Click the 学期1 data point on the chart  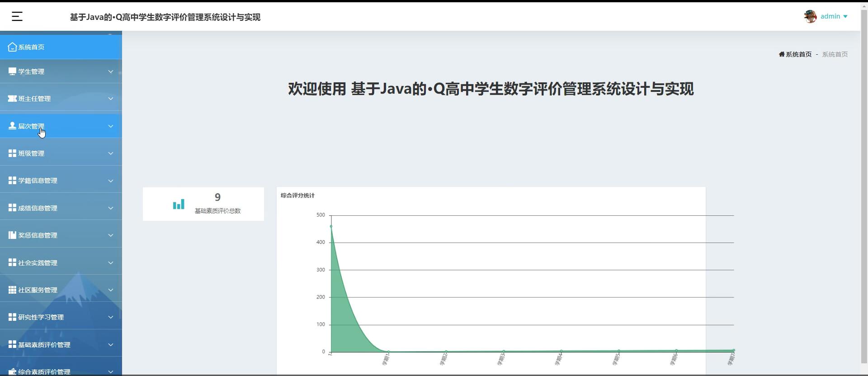tap(388, 352)
